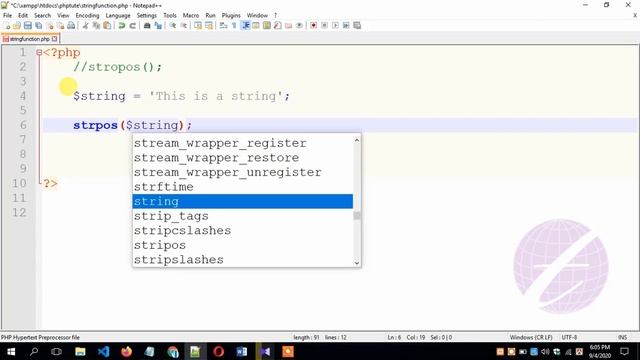The height and width of the screenshot is (360, 640).
Task: Click the Undo arrow toolbar icon
Action: coord(122,26)
